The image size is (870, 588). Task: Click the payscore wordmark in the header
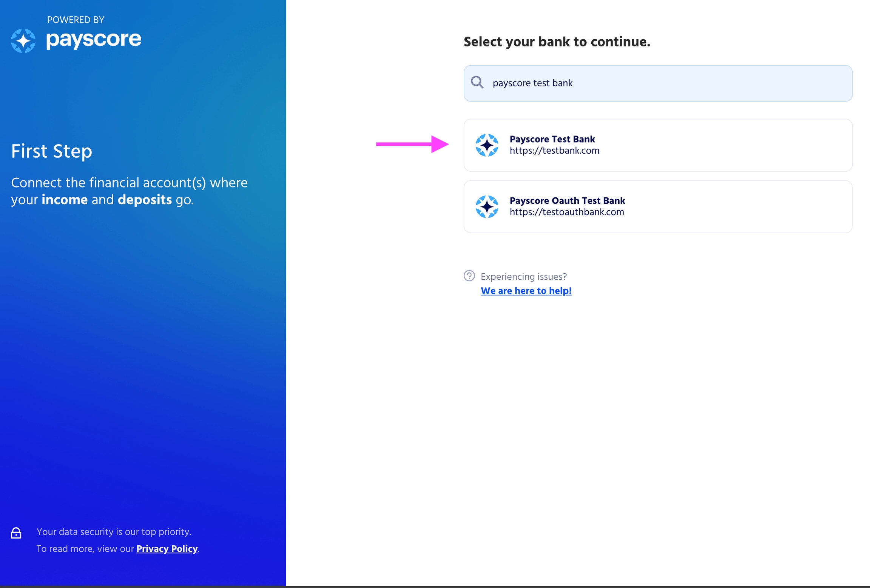[x=94, y=39]
